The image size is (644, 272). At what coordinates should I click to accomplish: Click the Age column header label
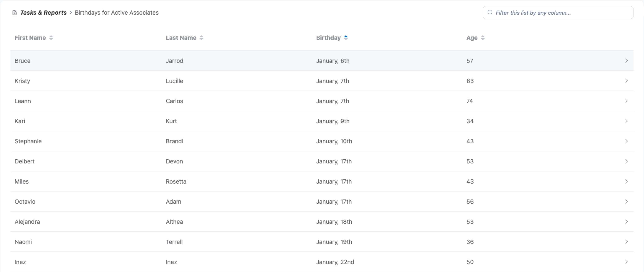click(472, 38)
